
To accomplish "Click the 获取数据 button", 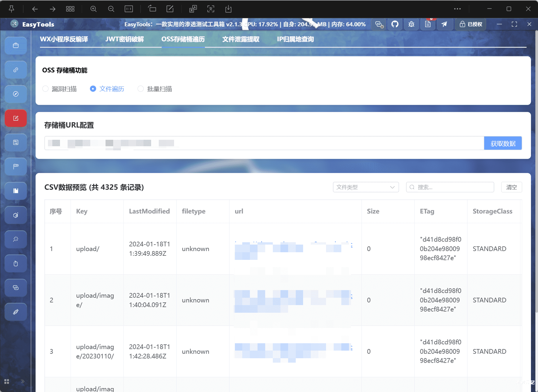I will [x=503, y=143].
